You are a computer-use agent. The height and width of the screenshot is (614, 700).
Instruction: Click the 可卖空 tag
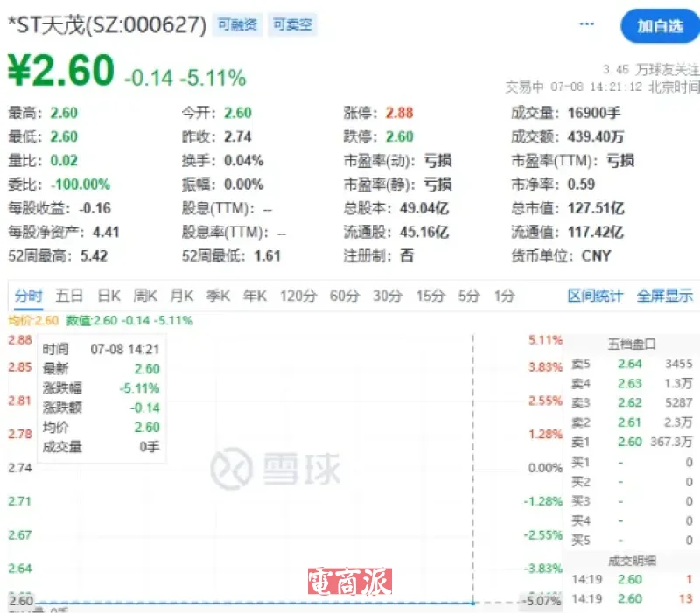coord(292,24)
